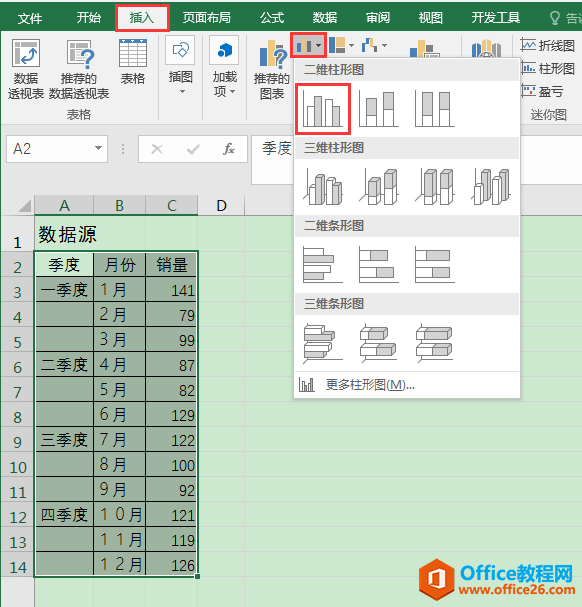Image resolution: width=582 pixels, height=607 pixels.
Task: Open More Column Charts (更多柱形图)
Action: pyautogui.click(x=407, y=385)
